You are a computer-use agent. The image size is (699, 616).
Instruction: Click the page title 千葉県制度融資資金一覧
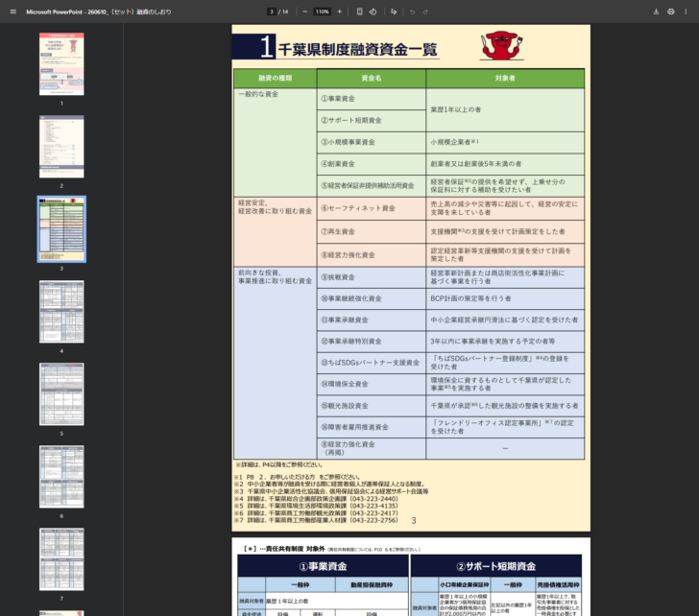click(357, 49)
